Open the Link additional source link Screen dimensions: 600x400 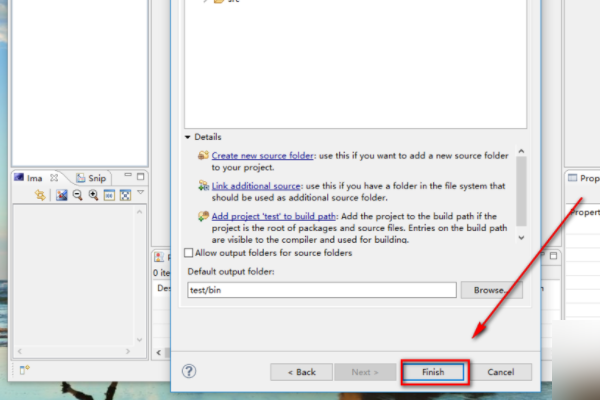pos(256,186)
